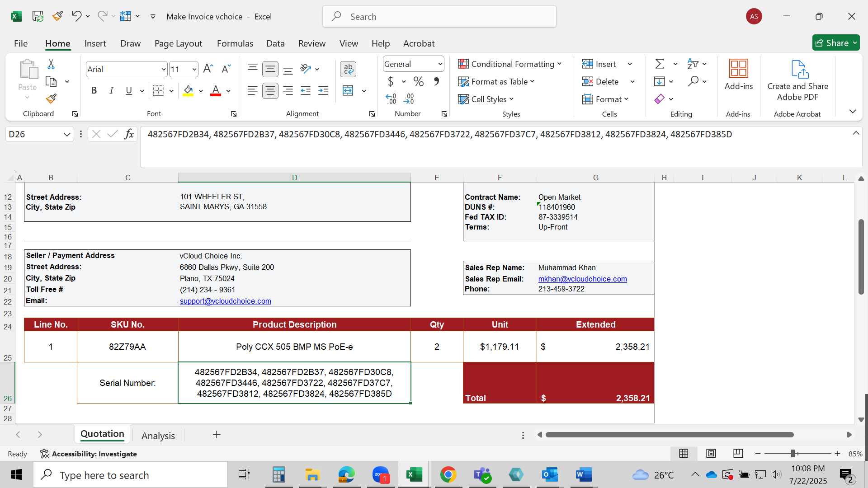868x488 pixels.
Task: Toggle Bold formatting
Action: click(x=94, y=90)
